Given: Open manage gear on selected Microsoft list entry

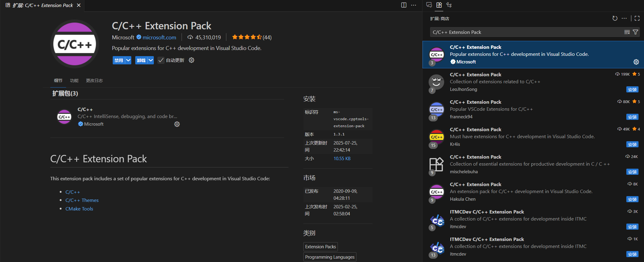Looking at the screenshot, I should pyautogui.click(x=636, y=62).
